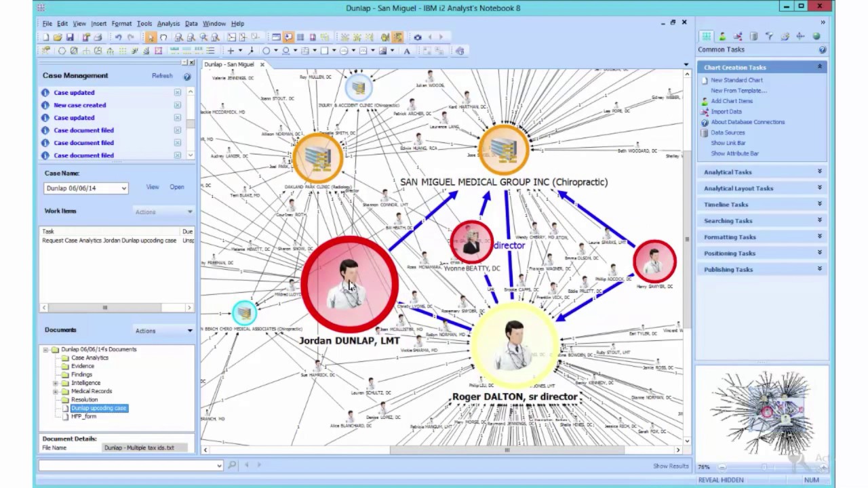
Task: Open the Data menu
Action: click(x=191, y=24)
